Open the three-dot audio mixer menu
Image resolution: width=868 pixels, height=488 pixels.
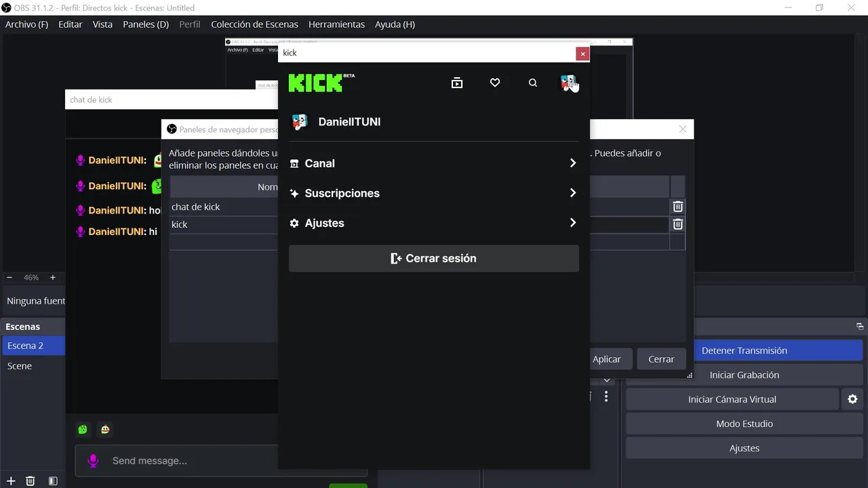tap(606, 396)
